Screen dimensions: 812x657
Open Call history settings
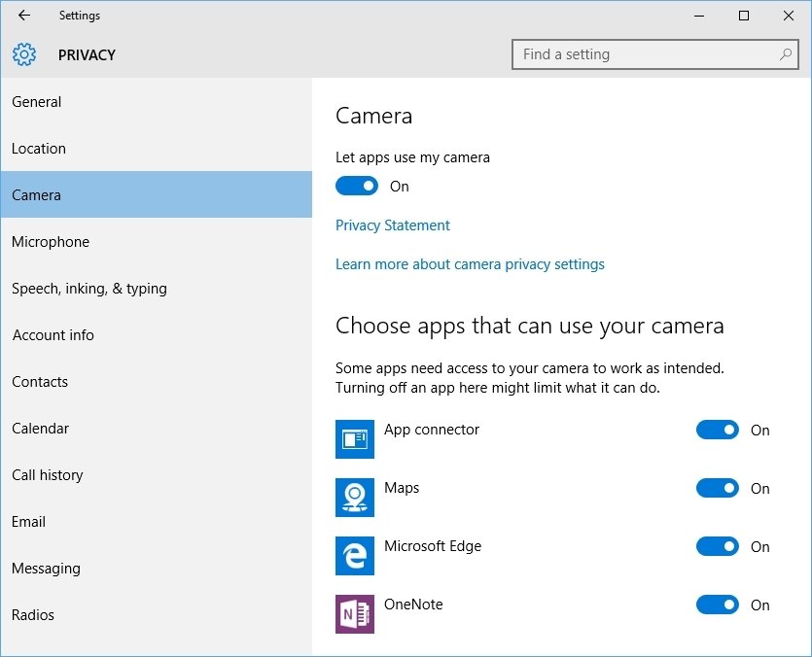tap(48, 475)
